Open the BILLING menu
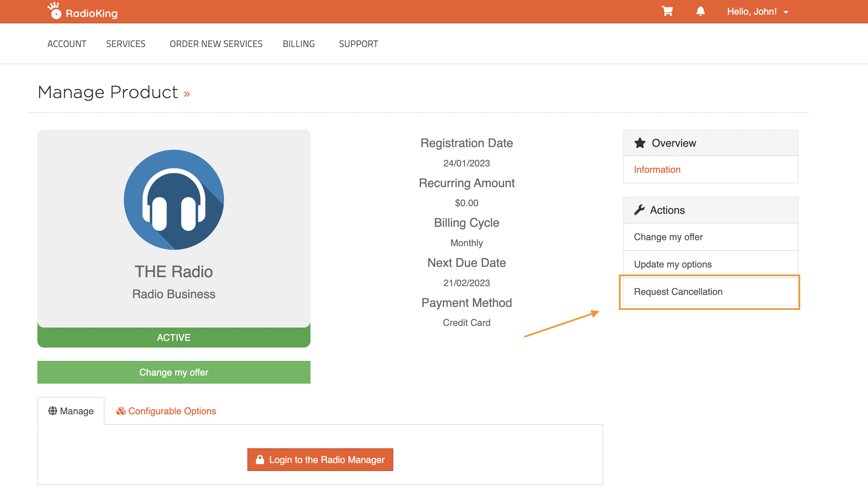This screenshot has width=868, height=493. point(298,44)
